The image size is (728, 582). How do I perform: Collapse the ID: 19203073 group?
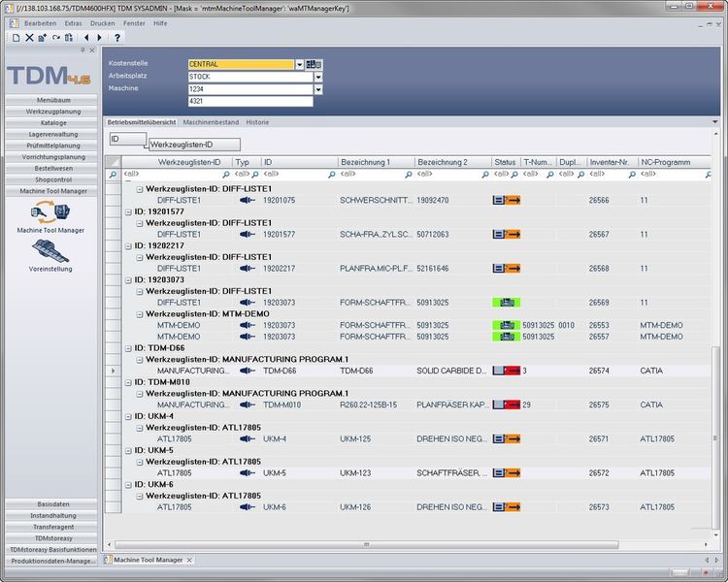click(128, 280)
